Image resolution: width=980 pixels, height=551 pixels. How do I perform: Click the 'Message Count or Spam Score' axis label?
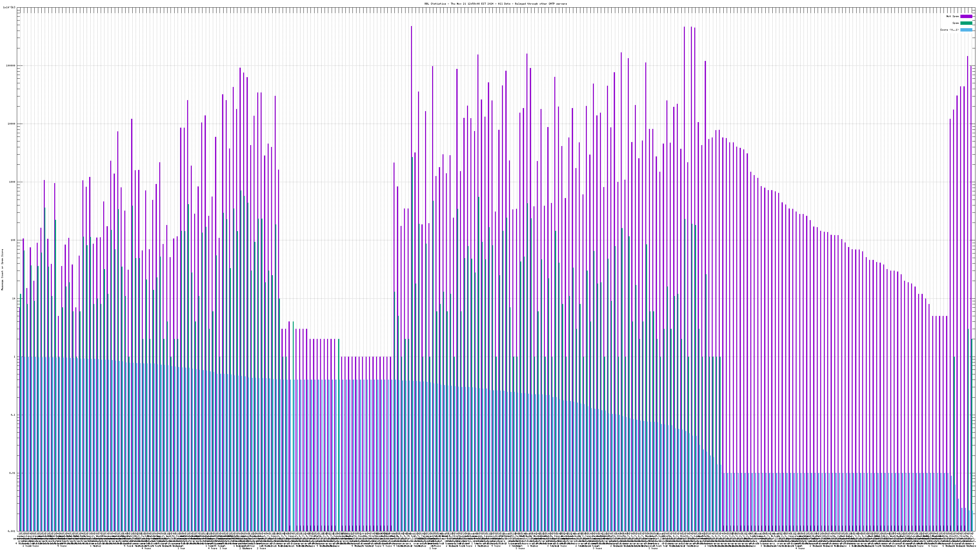tap(2, 270)
